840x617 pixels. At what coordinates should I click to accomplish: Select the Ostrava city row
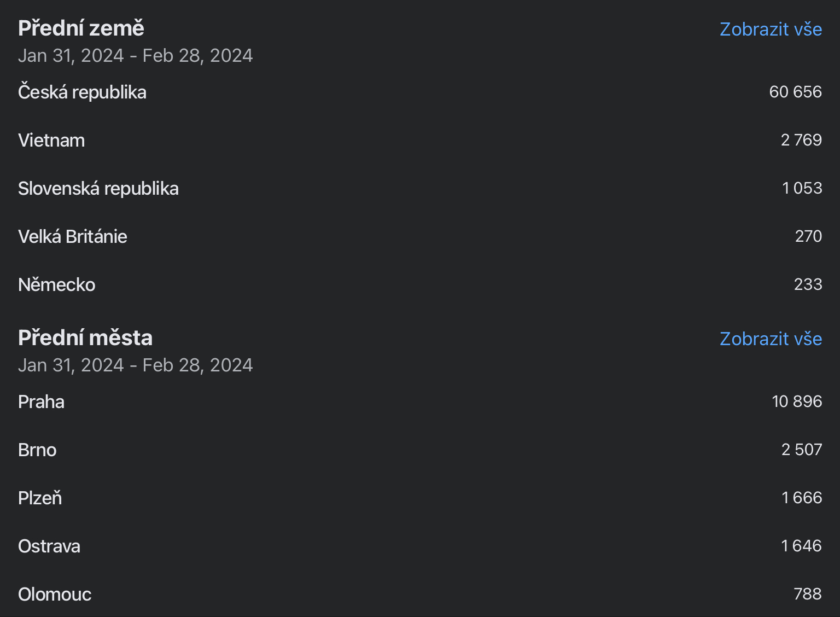click(420, 546)
